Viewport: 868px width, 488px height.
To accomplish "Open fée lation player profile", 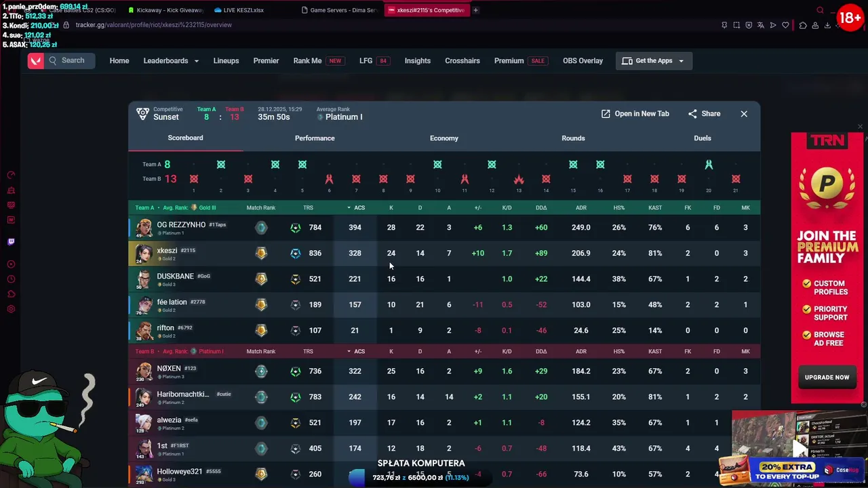I will coord(172,302).
